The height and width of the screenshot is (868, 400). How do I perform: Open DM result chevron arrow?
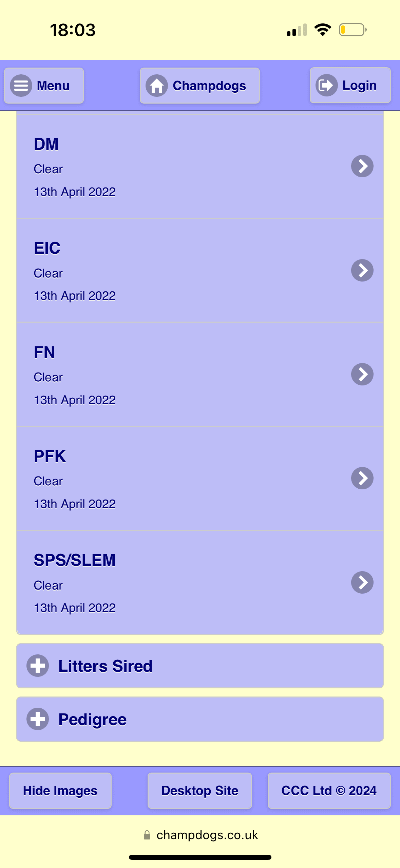tap(362, 166)
